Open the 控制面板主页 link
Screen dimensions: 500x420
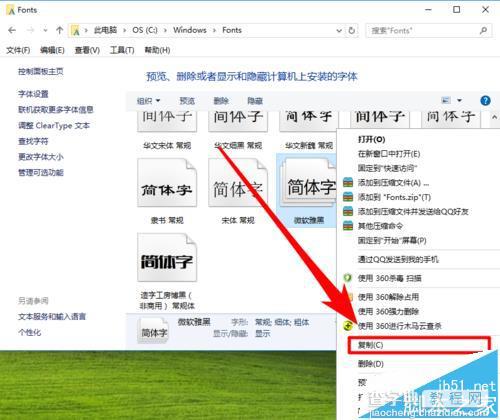(x=41, y=71)
